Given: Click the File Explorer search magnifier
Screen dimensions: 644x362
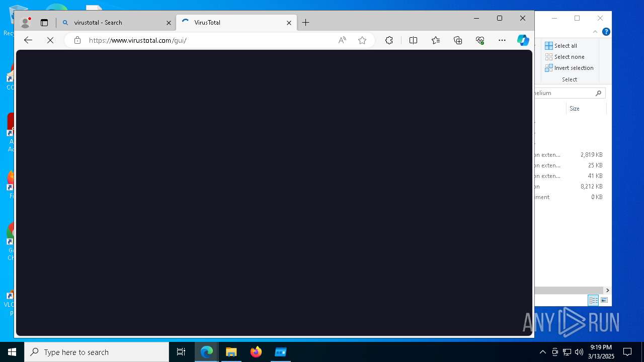Looking at the screenshot, I should 599,93.
